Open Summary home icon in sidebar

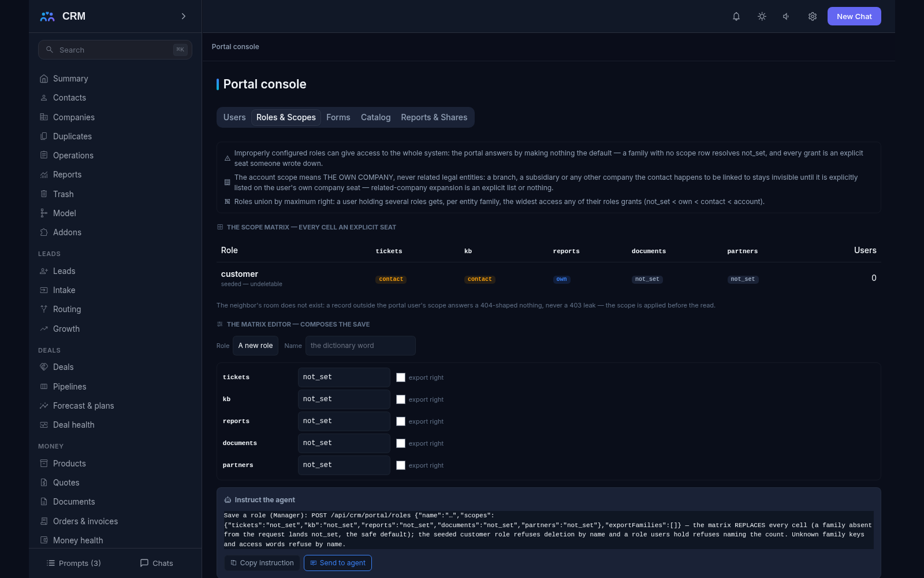(x=44, y=79)
